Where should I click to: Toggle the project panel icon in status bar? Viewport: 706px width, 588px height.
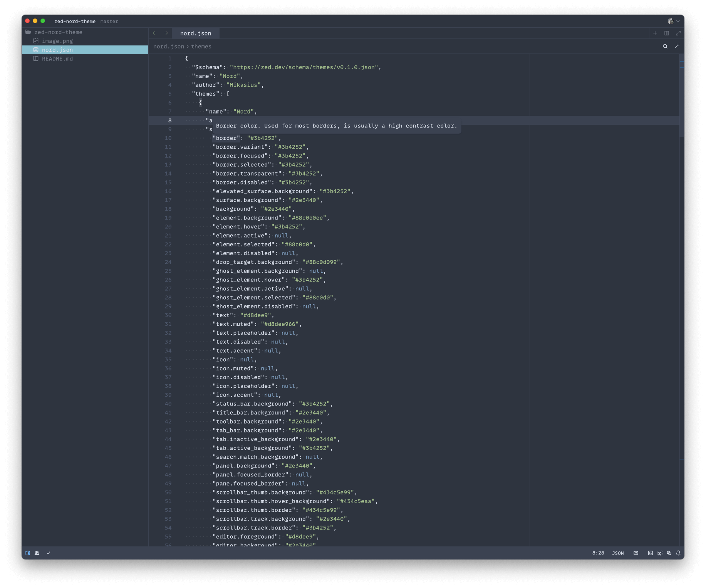[x=28, y=553]
